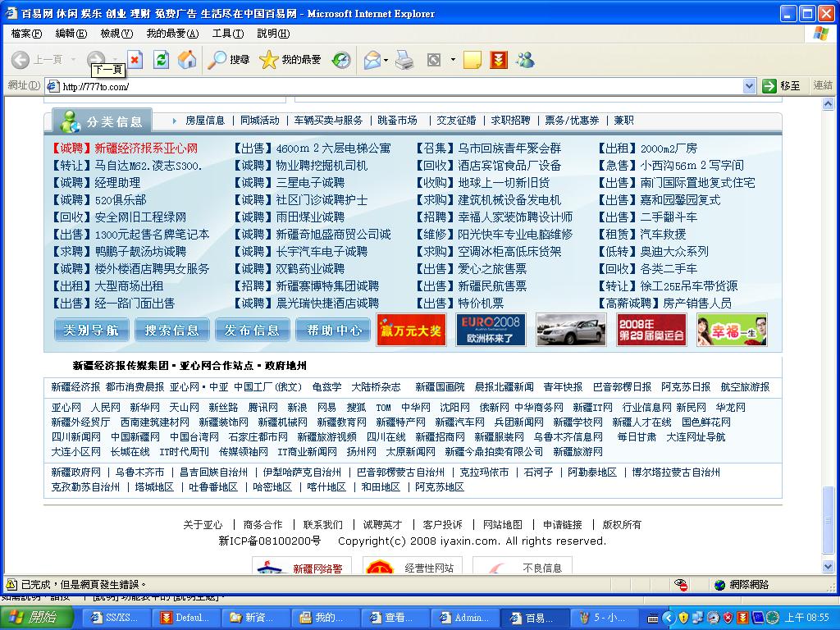Open the History clock icon
840x630 pixels.
[341, 59]
